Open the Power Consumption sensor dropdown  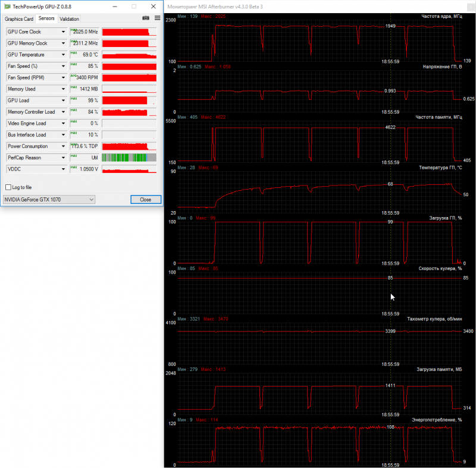[63, 146]
